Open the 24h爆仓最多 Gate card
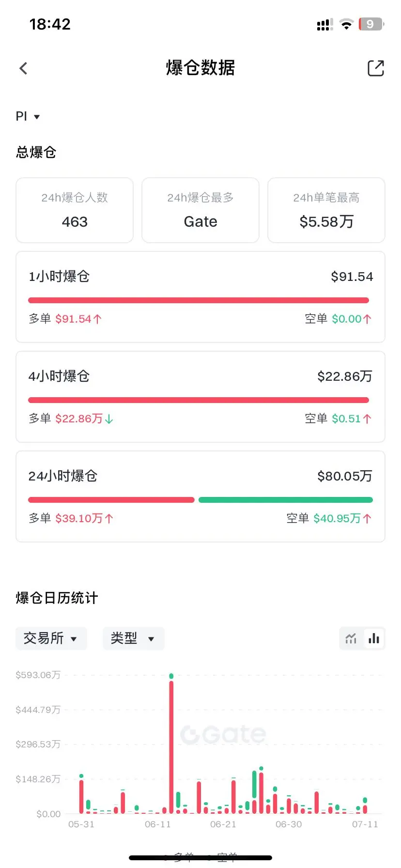Image resolution: width=401 pixels, height=868 pixels. 200,210
